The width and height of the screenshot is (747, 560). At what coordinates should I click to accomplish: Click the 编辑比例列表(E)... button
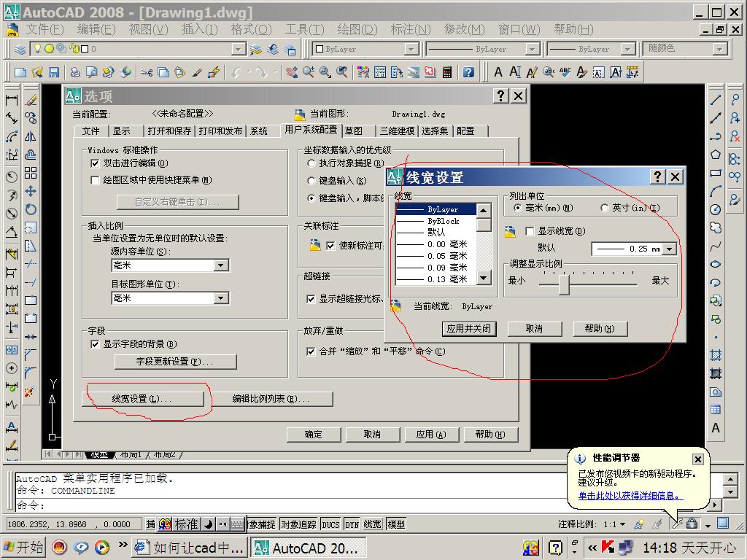[271, 399]
